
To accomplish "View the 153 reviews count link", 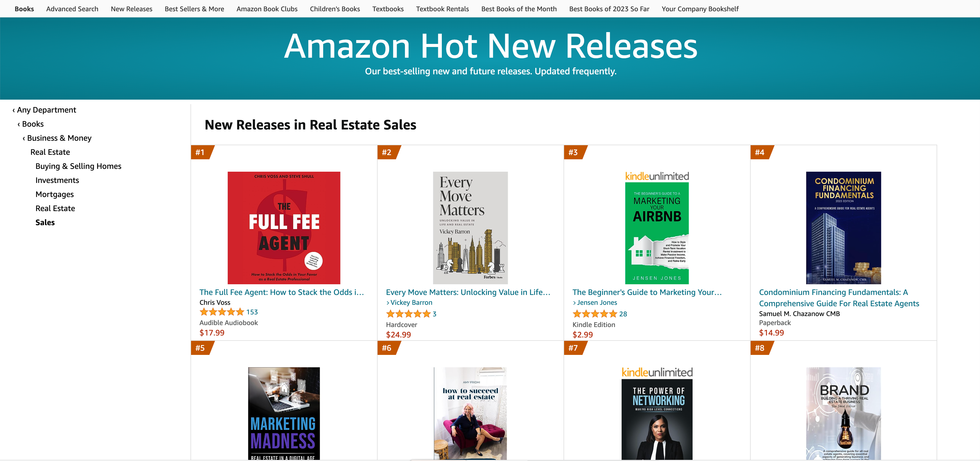I will pos(252,312).
